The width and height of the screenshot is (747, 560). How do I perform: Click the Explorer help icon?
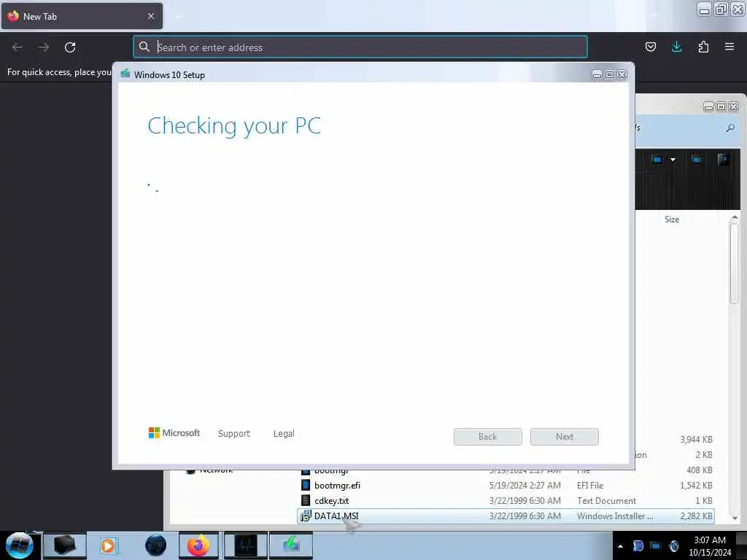(723, 160)
